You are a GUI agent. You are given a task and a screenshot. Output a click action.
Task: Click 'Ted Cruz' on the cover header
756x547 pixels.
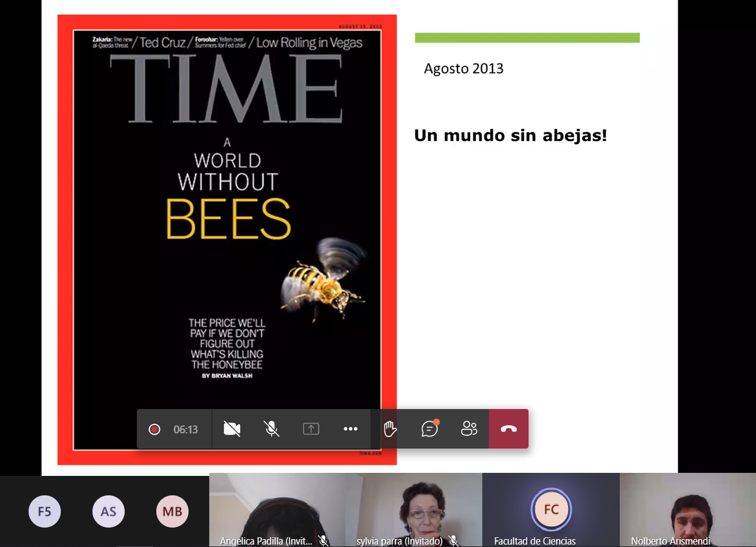coord(163,43)
